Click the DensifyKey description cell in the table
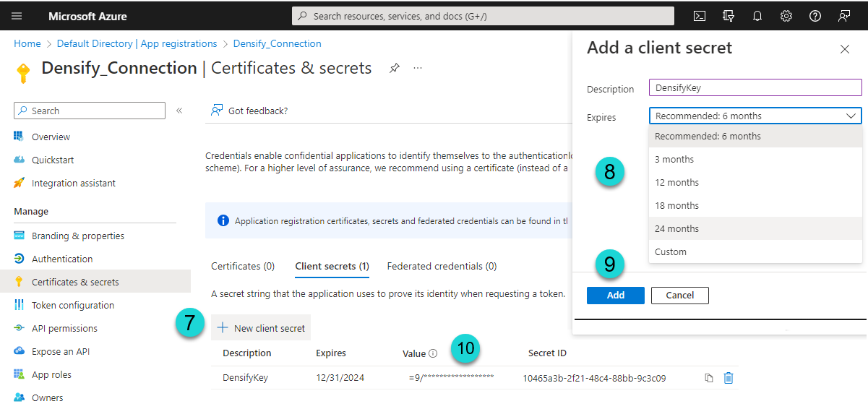Screen dimensions: 868x409 click(245, 377)
